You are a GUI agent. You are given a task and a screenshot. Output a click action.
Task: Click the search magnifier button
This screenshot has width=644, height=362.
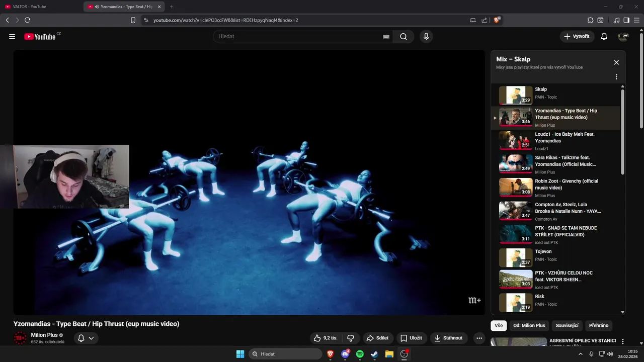pos(404,37)
